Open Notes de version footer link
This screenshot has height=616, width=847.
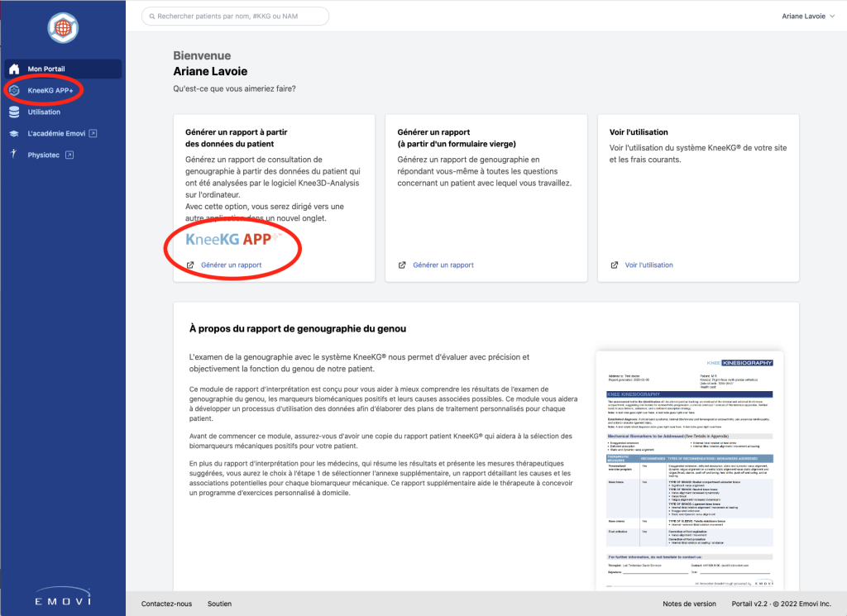689,604
